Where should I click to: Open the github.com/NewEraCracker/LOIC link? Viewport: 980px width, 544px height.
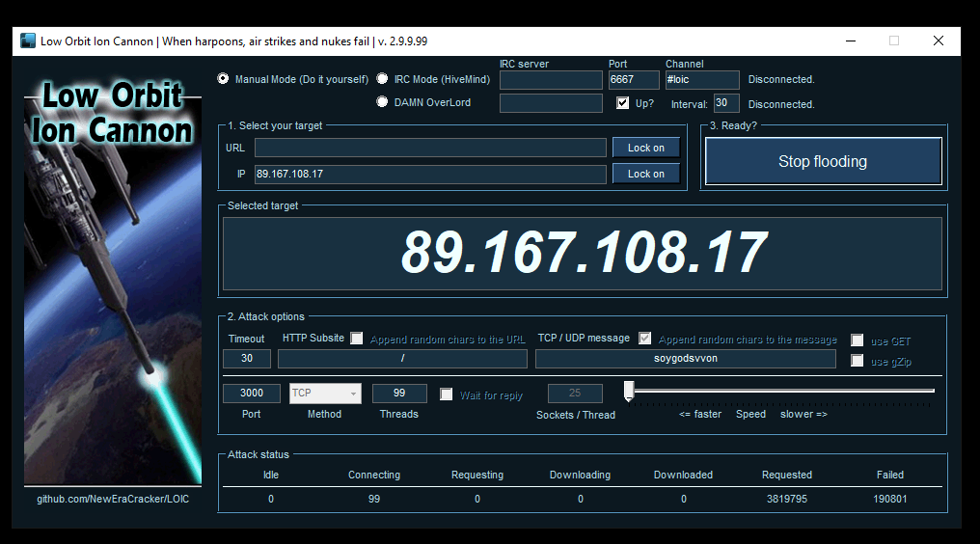113,499
